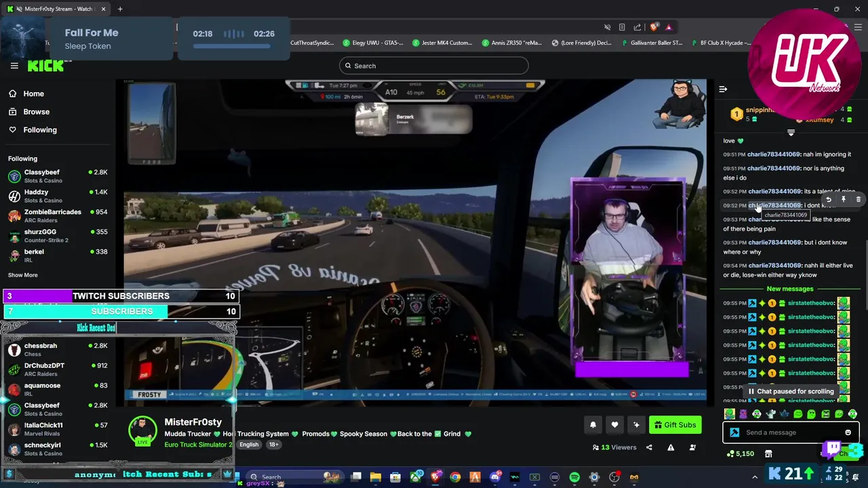
Task: Open Jester MK4 Custom bookmark
Action: tap(441, 43)
